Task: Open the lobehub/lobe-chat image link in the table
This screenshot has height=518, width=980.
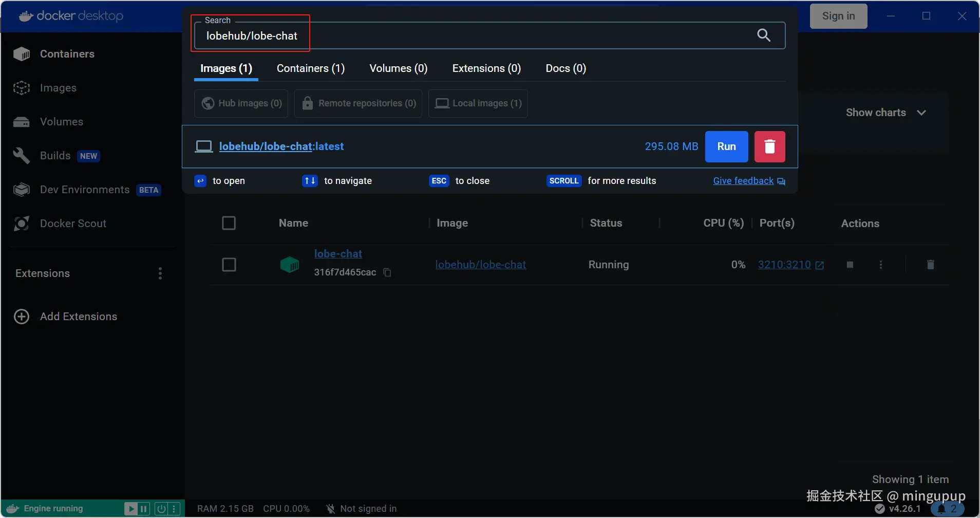Action: tap(481, 265)
